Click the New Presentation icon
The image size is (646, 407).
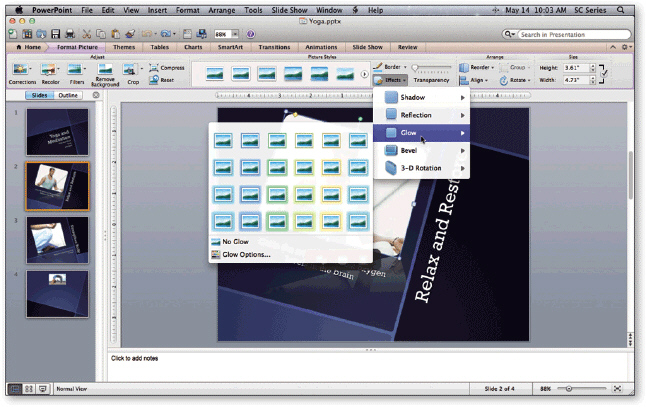click(x=13, y=34)
